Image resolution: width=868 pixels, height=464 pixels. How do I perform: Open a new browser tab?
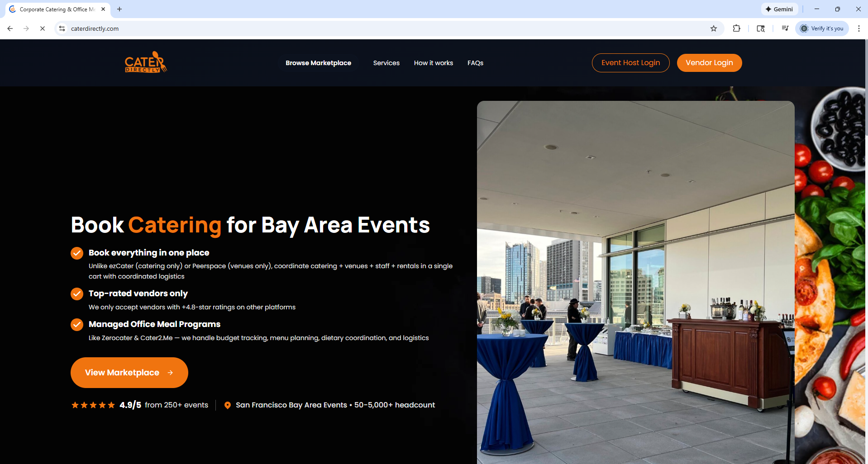[x=119, y=9]
